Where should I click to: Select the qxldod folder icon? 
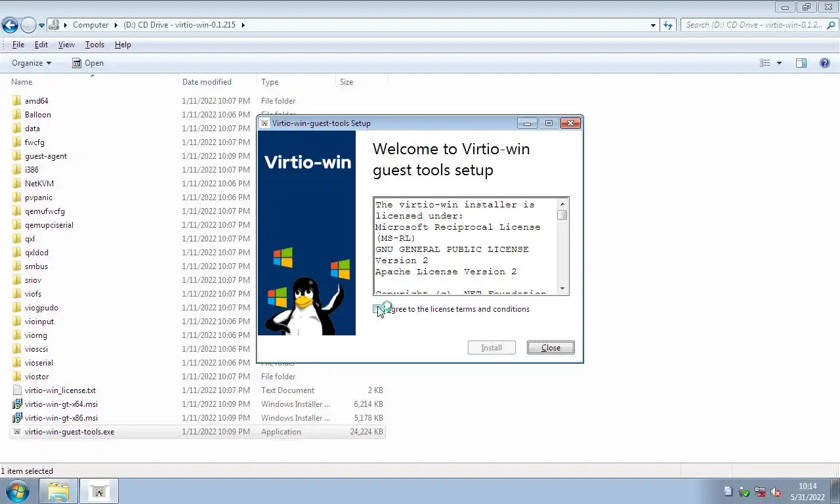click(x=17, y=253)
